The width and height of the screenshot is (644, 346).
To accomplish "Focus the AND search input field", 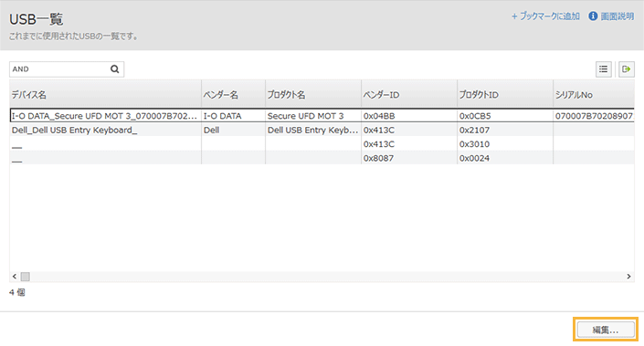I will click(59, 69).
